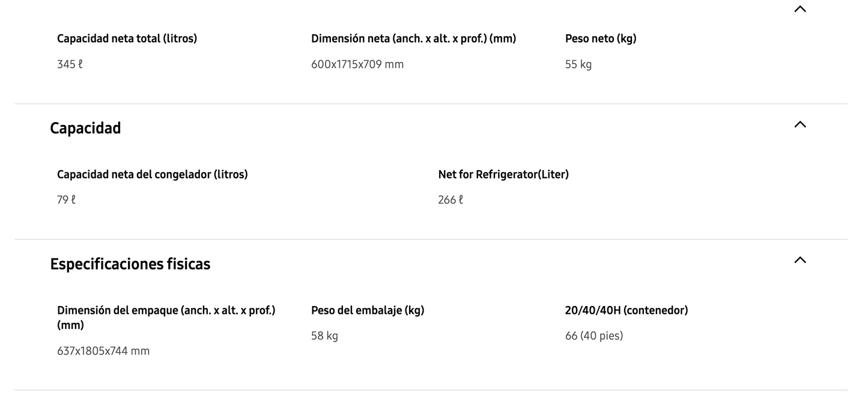868x401 pixels.
Task: Select the 20/40/40H (contenedor) label
Action: pyautogui.click(x=626, y=310)
